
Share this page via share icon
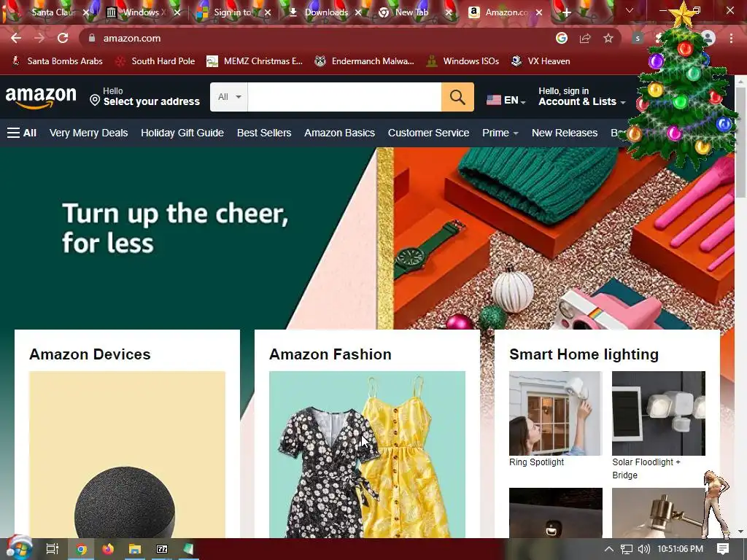click(585, 38)
